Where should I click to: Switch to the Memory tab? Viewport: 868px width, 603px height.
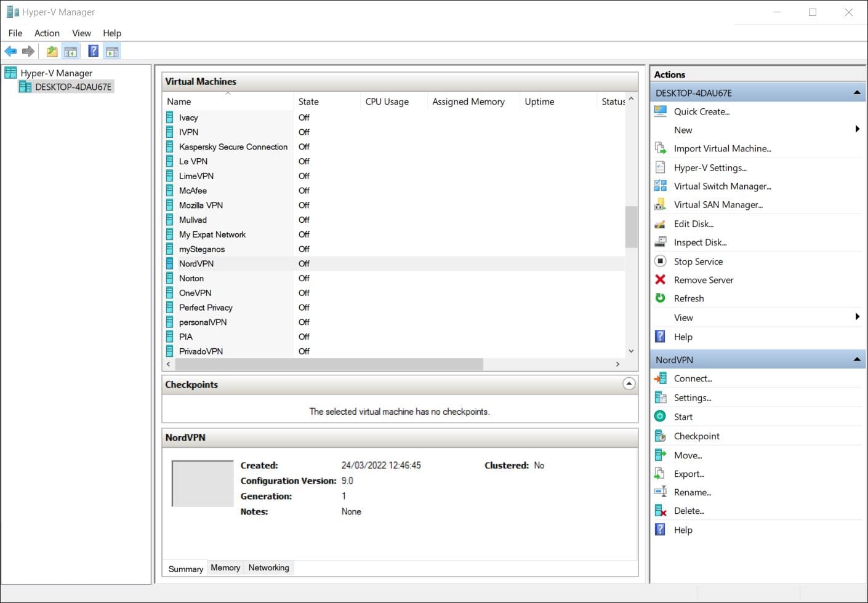225,568
